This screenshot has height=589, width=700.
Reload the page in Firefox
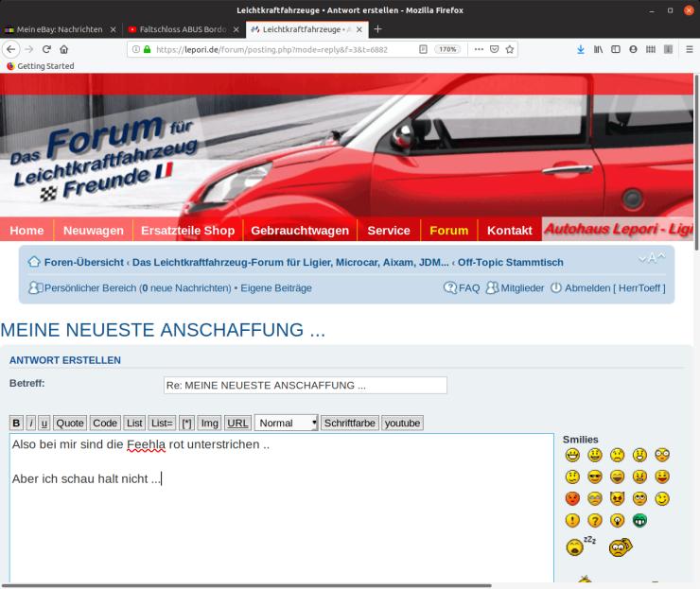(x=46, y=49)
